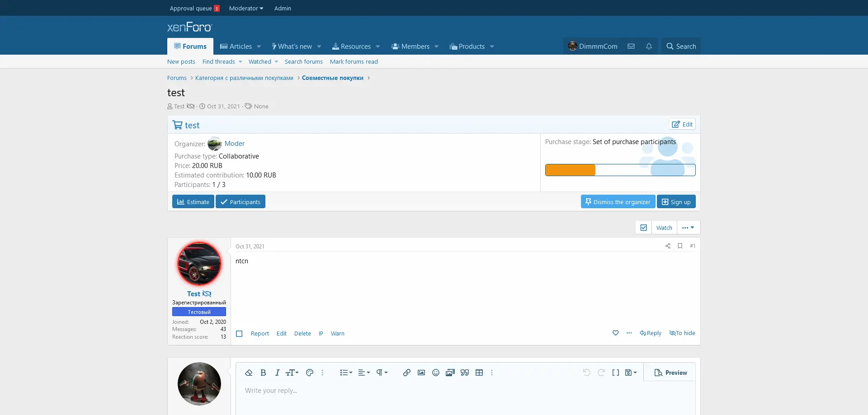Bookmark post #1 with bookmark icon

coord(680,246)
